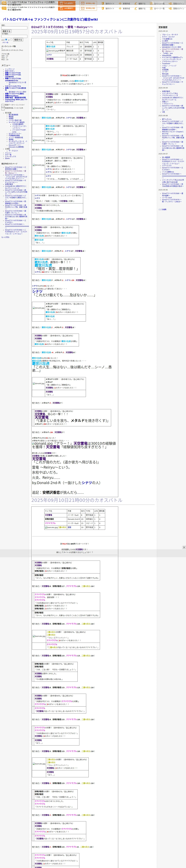Image resolution: width=186 pixels, height=868 pixels.
Task: Open 旧wiki sidebar link
Action: [7, 158]
